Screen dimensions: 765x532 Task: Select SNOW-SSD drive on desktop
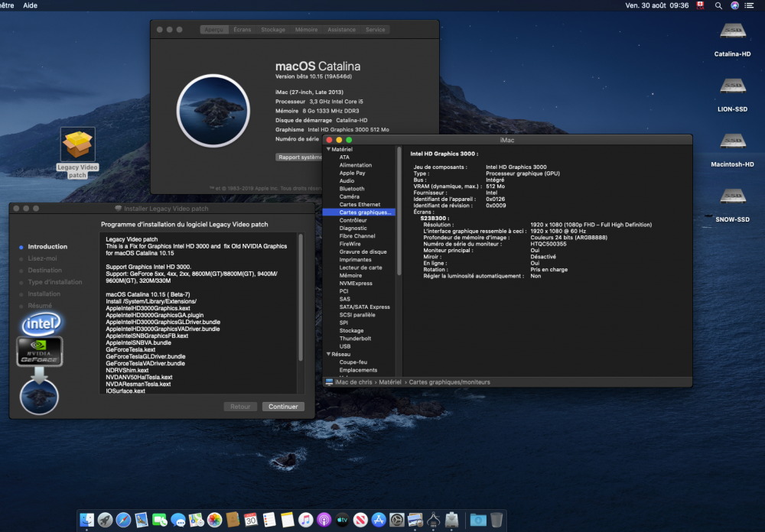[x=732, y=206]
